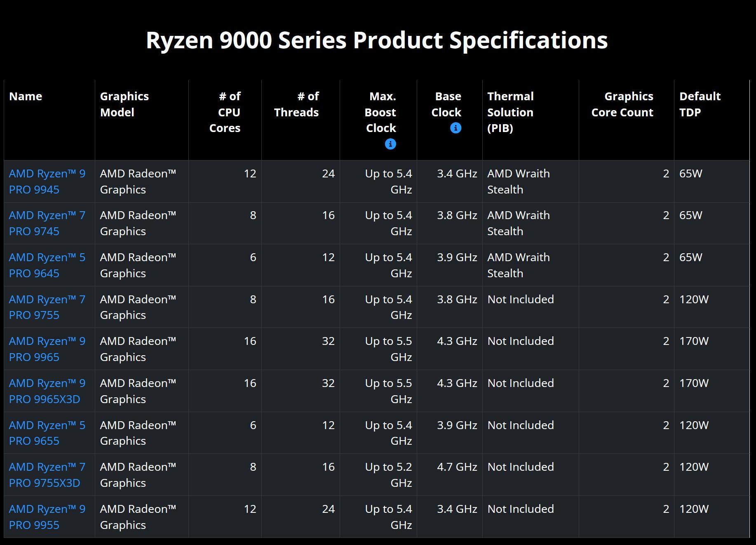This screenshot has height=545, width=756.
Task: Click the info icon under Base Clock
Action: 455,128
